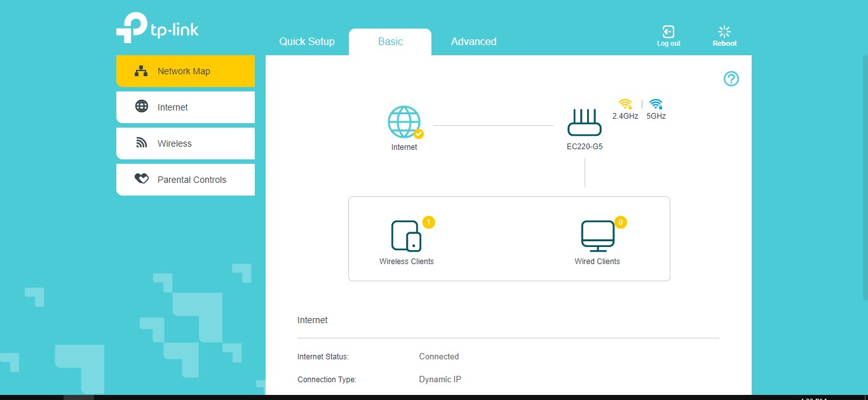Click the Wireless Clients count badge
Screen dimensions: 868x400
click(429, 222)
